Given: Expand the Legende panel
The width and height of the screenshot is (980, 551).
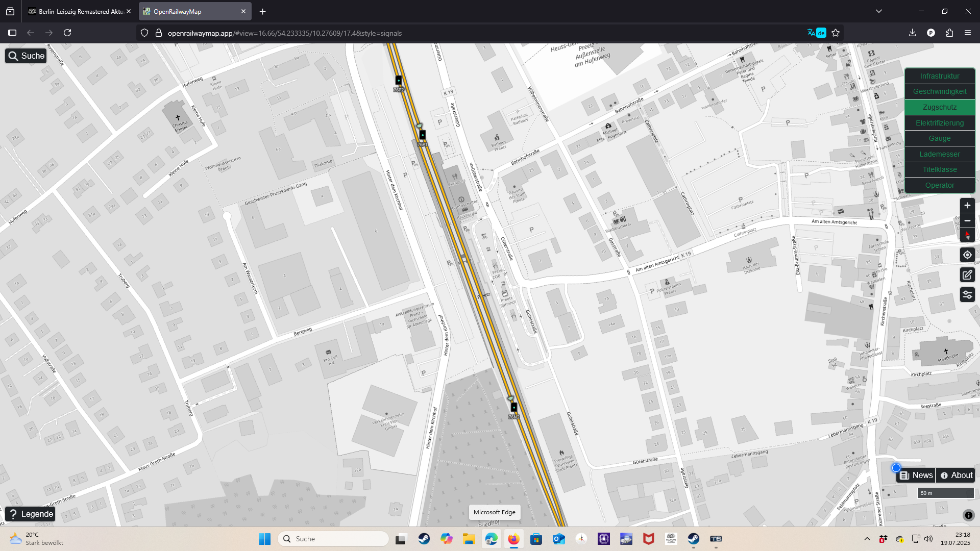Looking at the screenshot, I should pos(31,514).
